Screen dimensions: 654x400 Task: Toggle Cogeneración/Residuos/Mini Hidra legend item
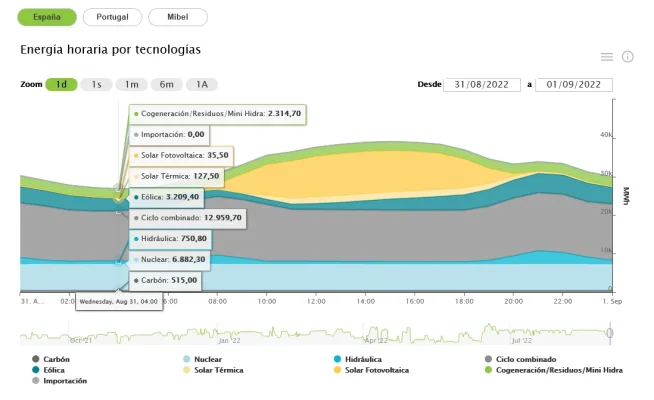click(x=554, y=370)
